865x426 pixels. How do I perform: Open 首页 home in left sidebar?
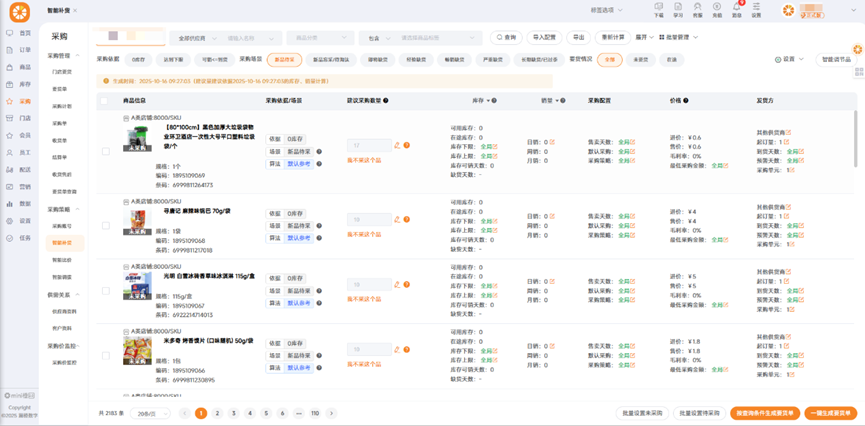coord(18,33)
